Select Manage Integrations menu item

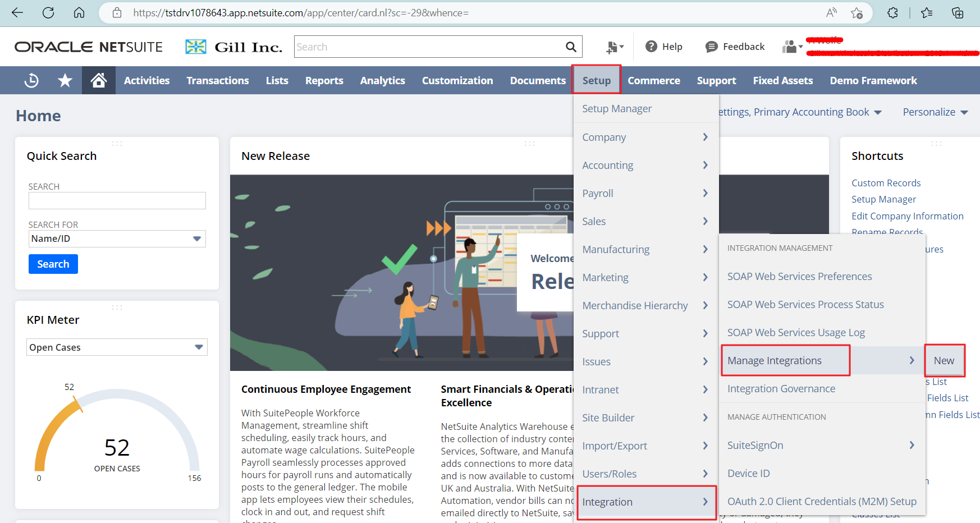pos(775,361)
